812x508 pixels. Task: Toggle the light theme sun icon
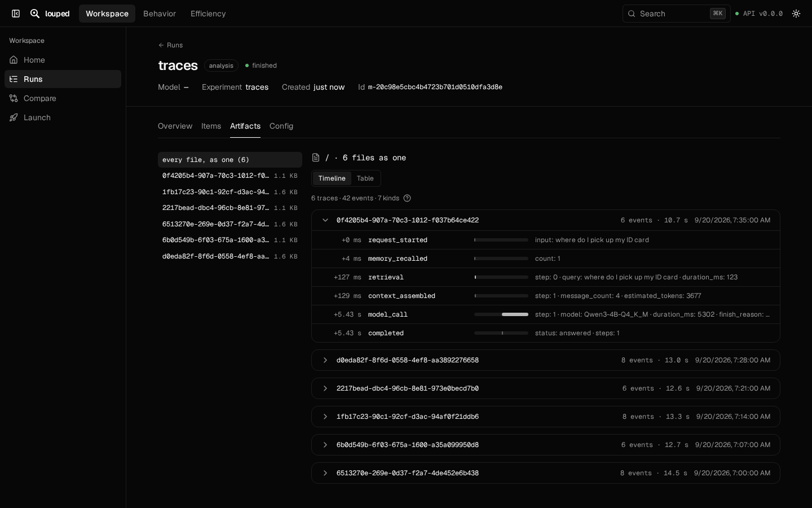(796, 14)
